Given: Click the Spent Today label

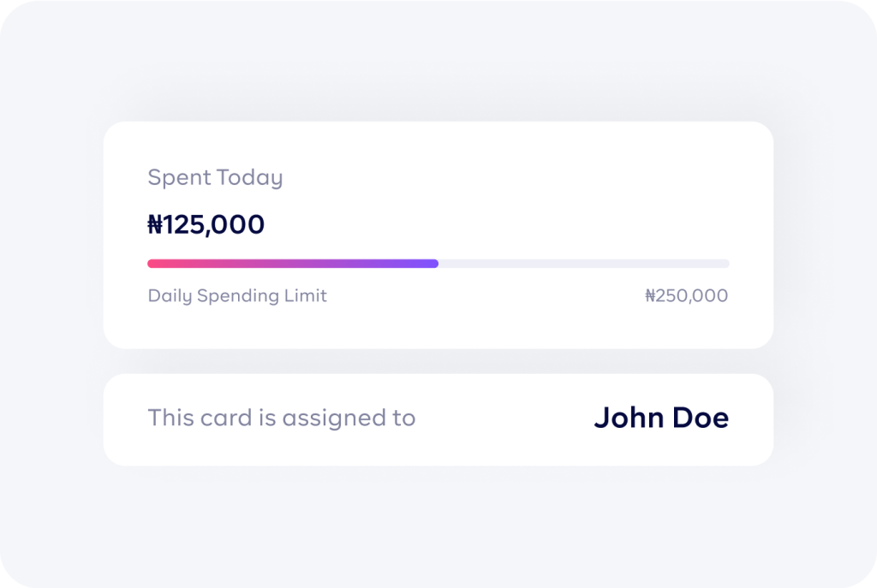Looking at the screenshot, I should tap(215, 177).
